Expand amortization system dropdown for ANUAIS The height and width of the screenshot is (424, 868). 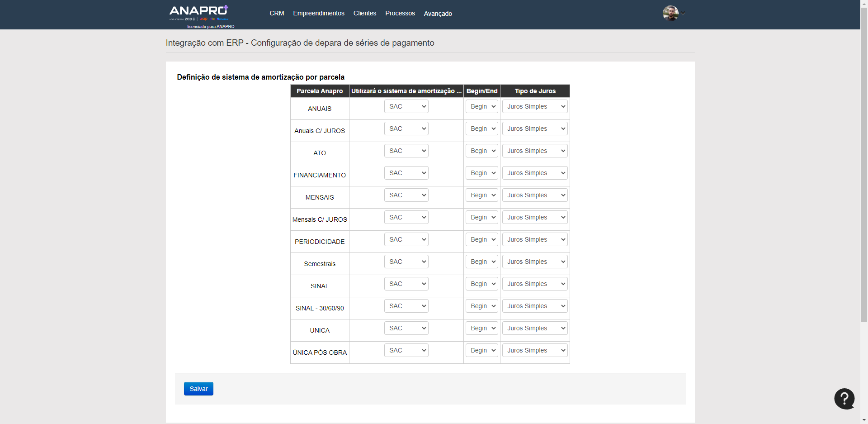[x=406, y=106]
